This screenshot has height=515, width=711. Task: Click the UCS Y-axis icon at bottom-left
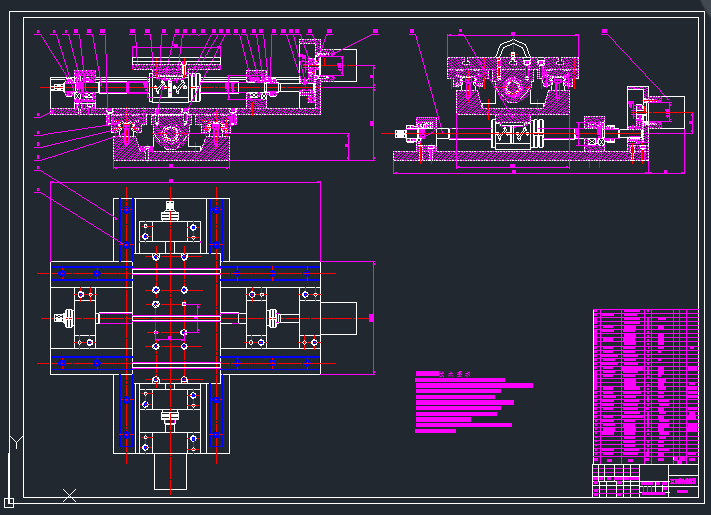pyautogui.click(x=15, y=441)
